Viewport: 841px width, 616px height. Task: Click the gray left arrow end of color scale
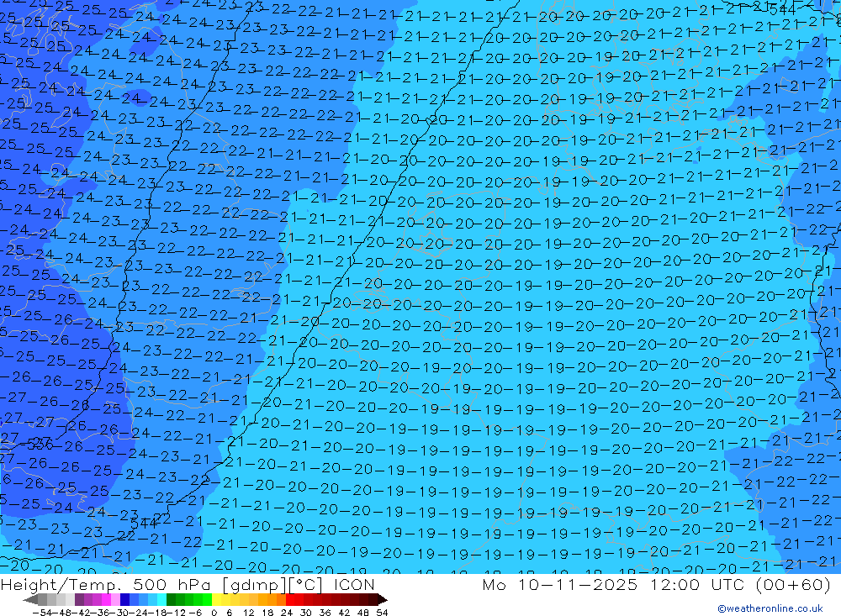(x=30, y=599)
